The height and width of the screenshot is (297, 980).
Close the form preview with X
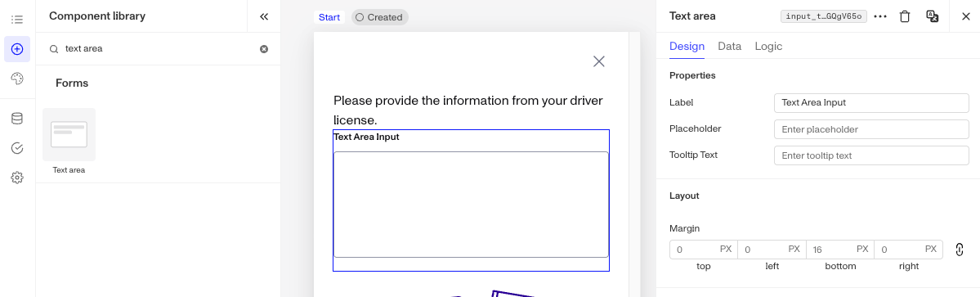599,61
